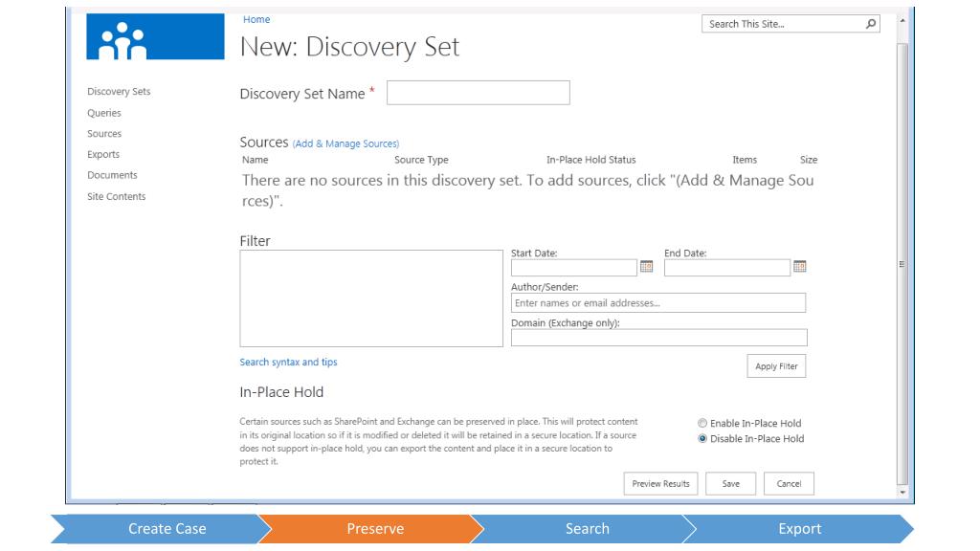This screenshot has height=551, width=980.
Task: Click the Preview Results button
Action: [x=660, y=483]
